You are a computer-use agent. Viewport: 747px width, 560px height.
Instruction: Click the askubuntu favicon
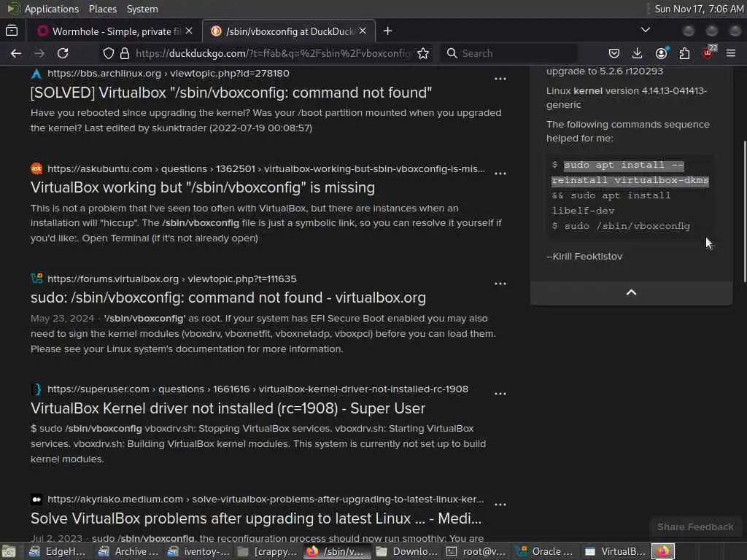tap(36, 168)
